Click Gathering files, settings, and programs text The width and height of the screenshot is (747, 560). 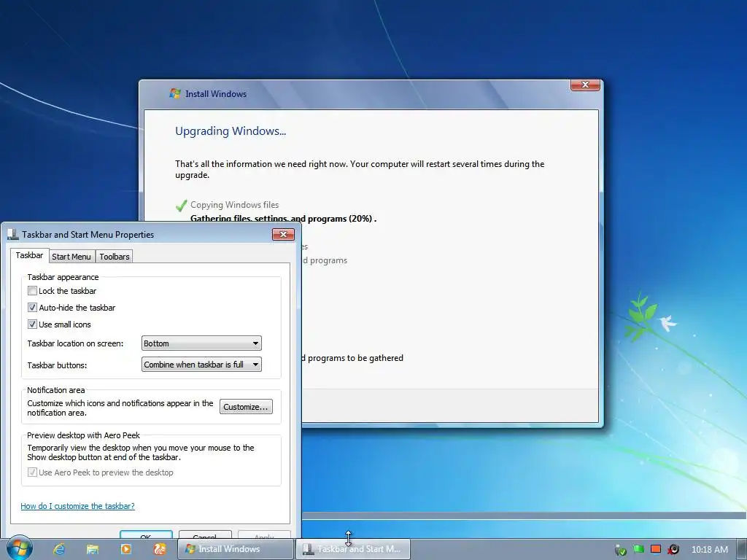(283, 219)
